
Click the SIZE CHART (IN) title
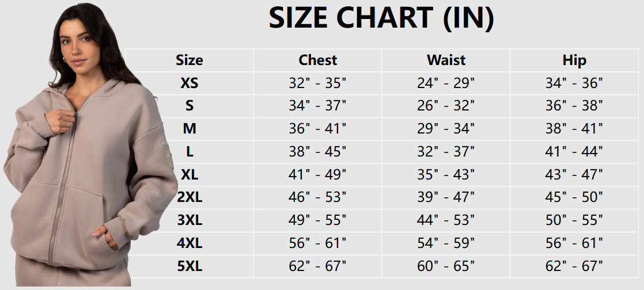click(381, 19)
